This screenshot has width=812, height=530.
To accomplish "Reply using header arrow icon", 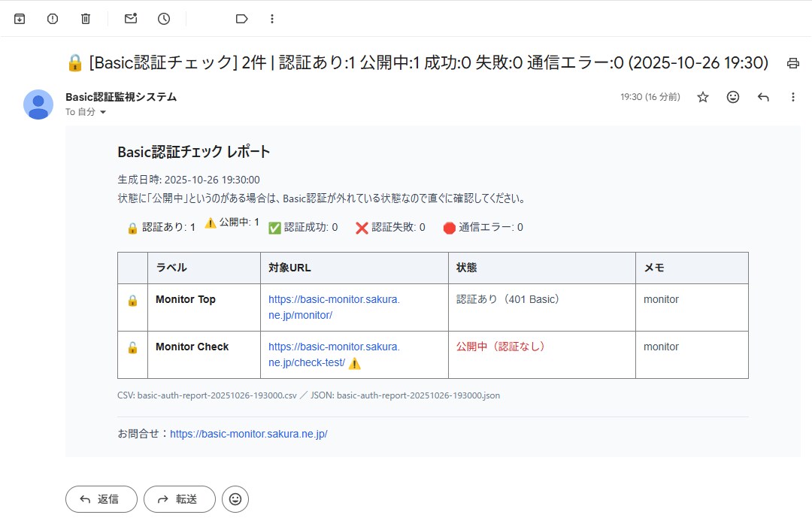I will click(763, 97).
